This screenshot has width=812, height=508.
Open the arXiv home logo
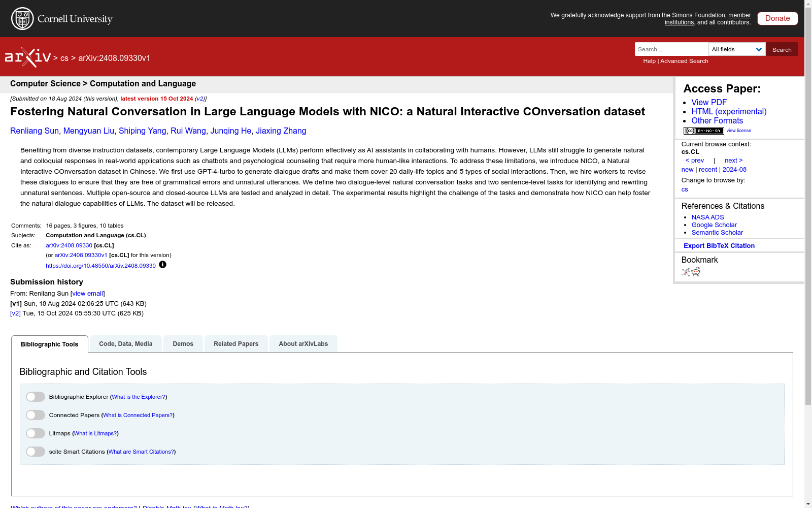pos(28,57)
